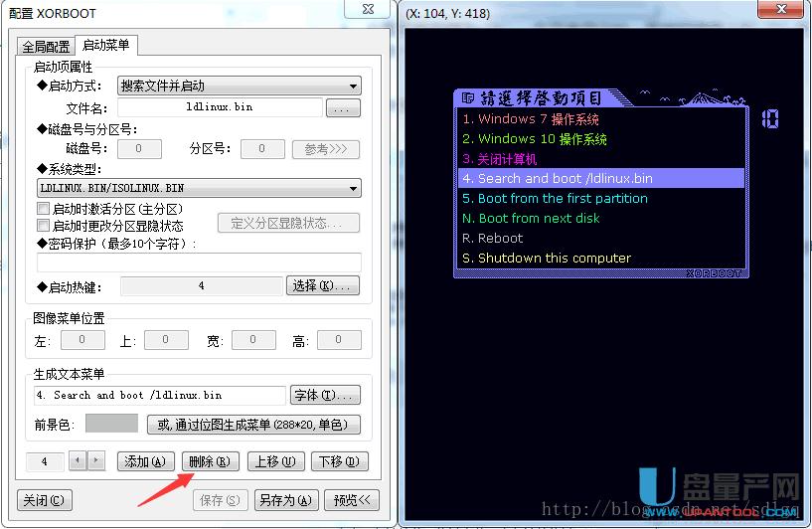The image size is (812, 529).
Task: Click the 启动热键 field showing 4
Action: click(202, 285)
